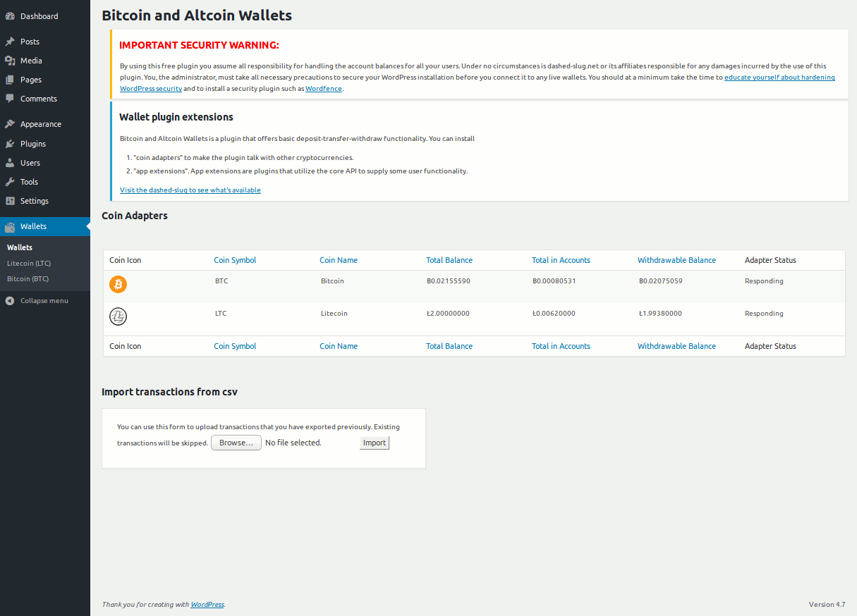
Task: Click the Browse... file button
Action: click(x=236, y=443)
